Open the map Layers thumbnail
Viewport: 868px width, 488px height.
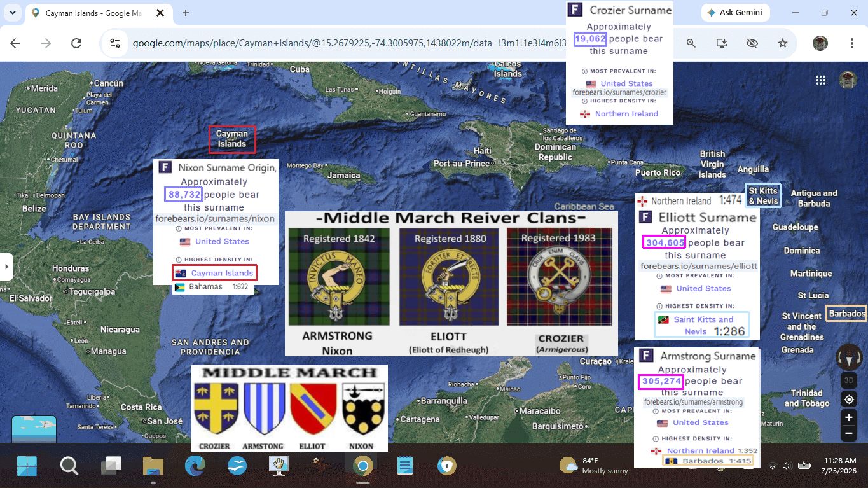pos(34,429)
